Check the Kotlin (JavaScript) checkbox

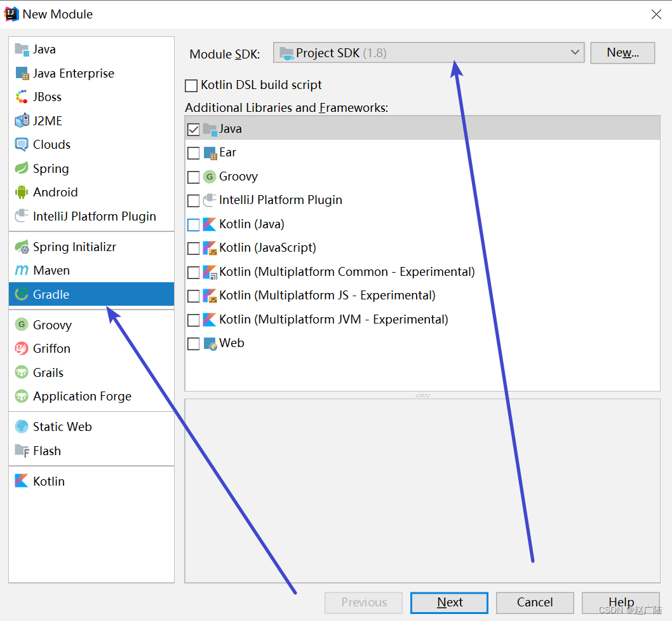(x=194, y=249)
